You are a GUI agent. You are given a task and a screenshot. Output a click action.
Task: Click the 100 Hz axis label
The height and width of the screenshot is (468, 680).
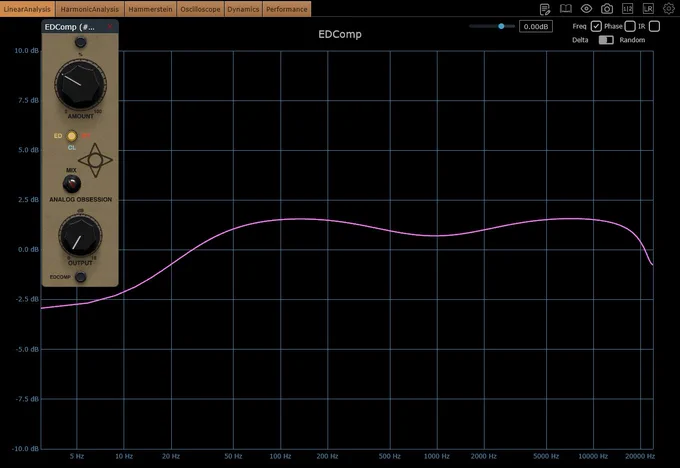pos(280,456)
